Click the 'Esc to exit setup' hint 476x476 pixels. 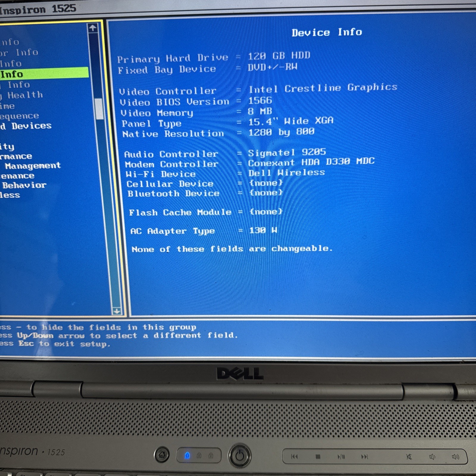pyautogui.click(x=65, y=344)
